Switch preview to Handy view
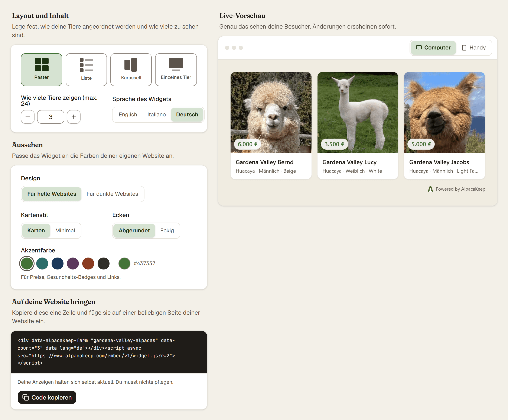Screen dimensions: 508x420 pos(474,48)
